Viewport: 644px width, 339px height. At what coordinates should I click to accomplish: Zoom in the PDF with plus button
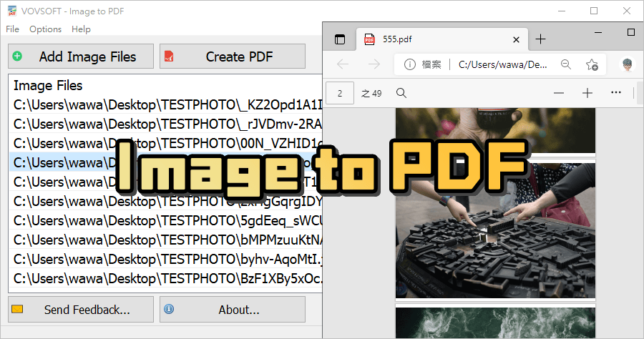587,93
